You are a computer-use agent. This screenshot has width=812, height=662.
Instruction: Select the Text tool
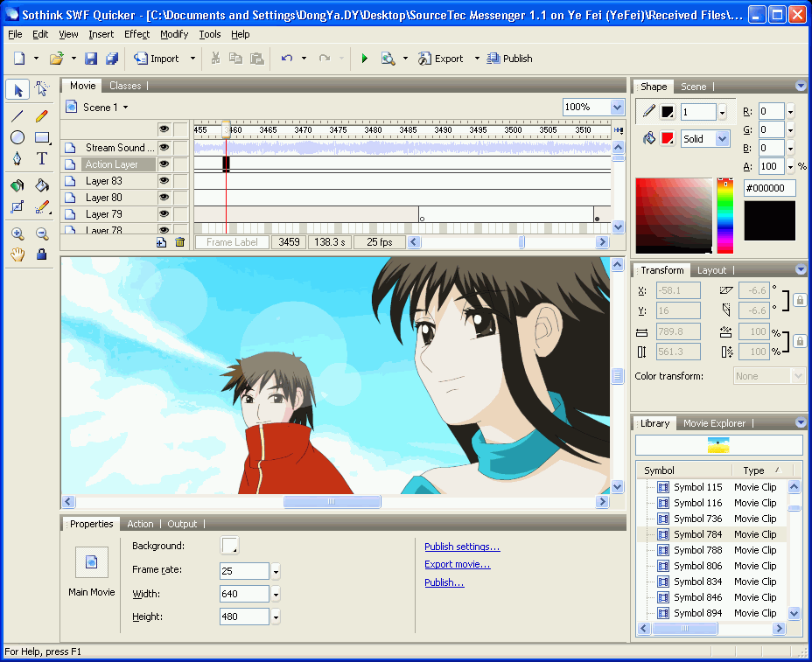pos(42,158)
